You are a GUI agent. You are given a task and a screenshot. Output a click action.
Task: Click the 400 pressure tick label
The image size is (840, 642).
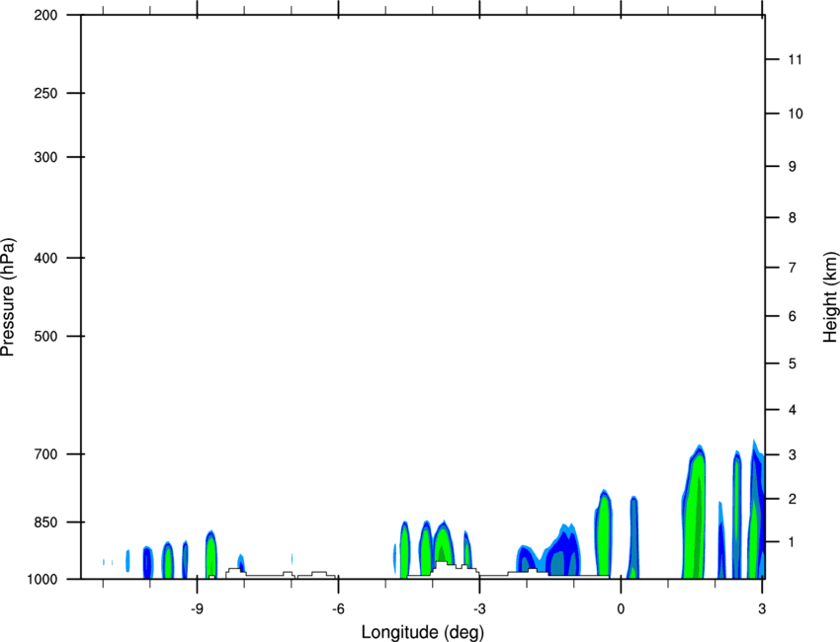45,258
